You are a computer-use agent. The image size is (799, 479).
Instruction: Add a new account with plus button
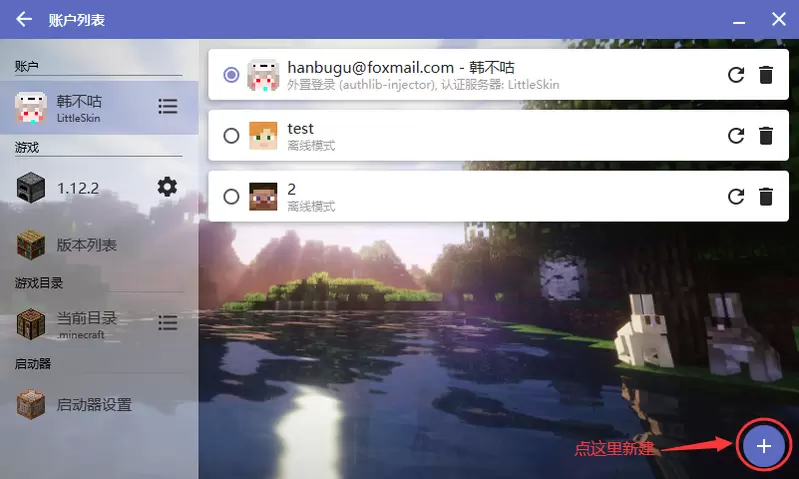763,446
